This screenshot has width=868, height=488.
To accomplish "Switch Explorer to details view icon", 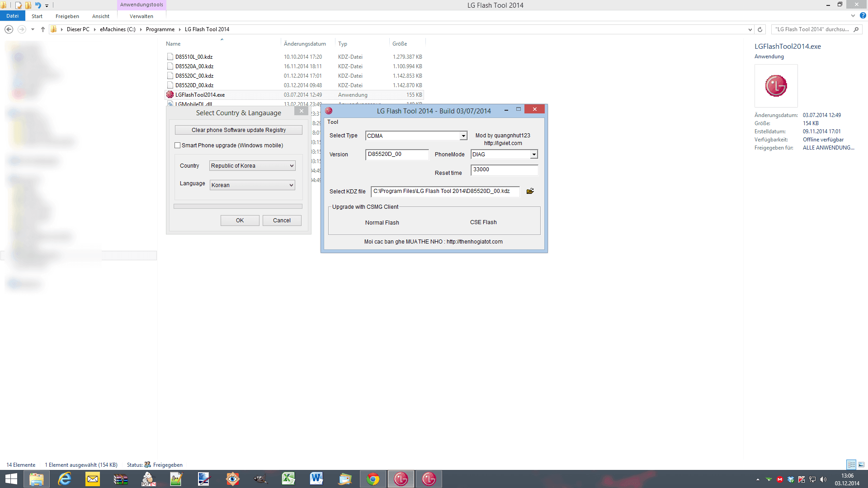I will (851, 465).
